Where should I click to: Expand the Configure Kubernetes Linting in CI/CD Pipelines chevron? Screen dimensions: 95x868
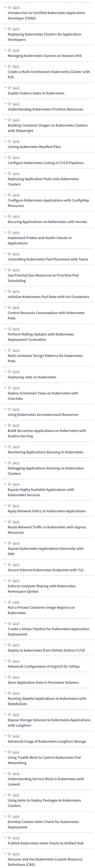tap(5, 157)
